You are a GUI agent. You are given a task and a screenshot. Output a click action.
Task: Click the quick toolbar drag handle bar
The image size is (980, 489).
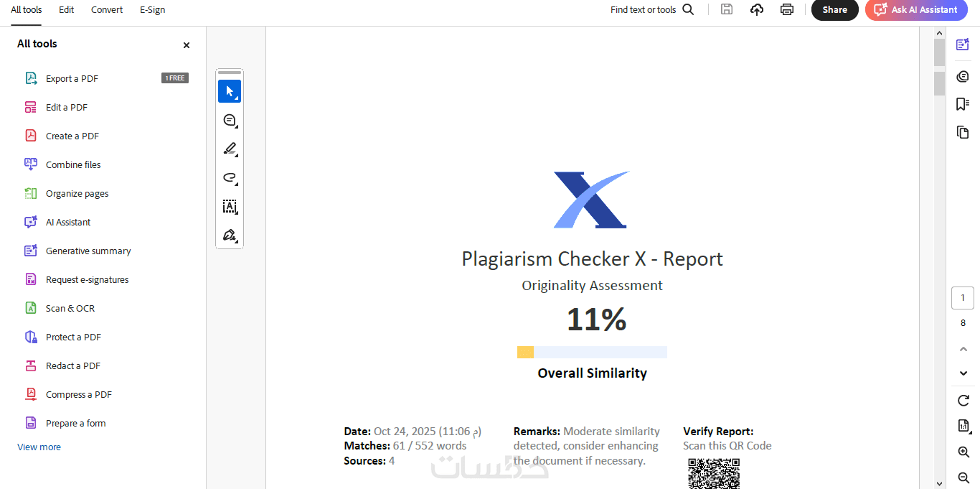230,73
